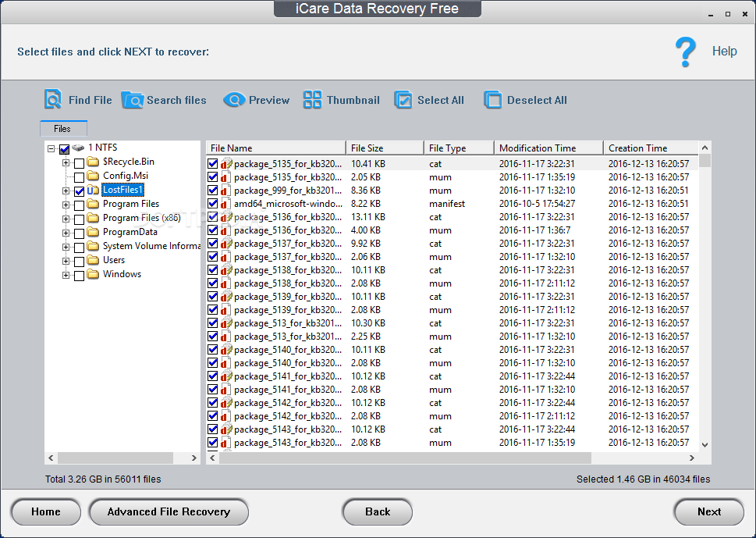Click the 1 NTFS drive icon

(x=78, y=148)
